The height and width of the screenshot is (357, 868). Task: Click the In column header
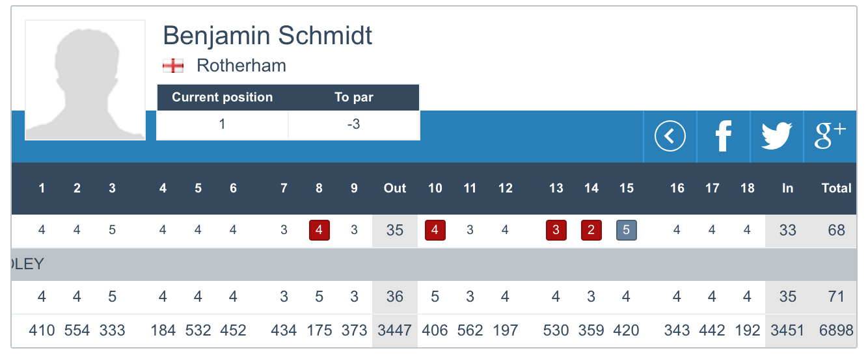(x=787, y=189)
